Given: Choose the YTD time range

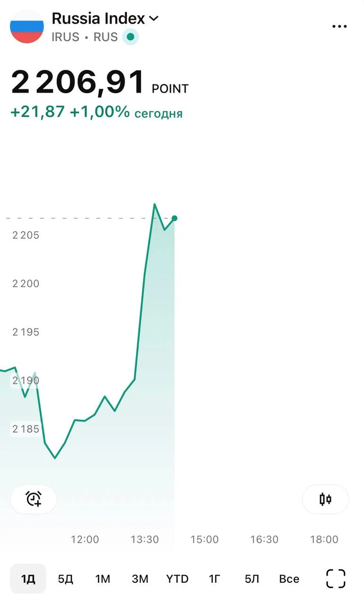Looking at the screenshot, I should tap(177, 579).
